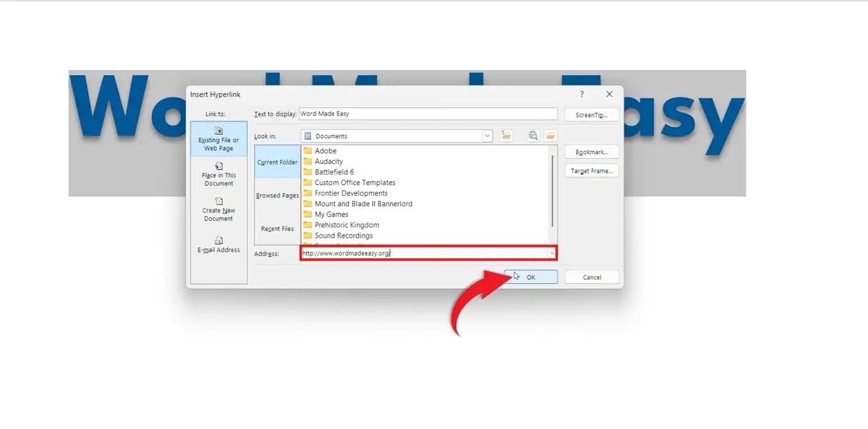
Task: Open the ScreenTip button
Action: (591, 115)
